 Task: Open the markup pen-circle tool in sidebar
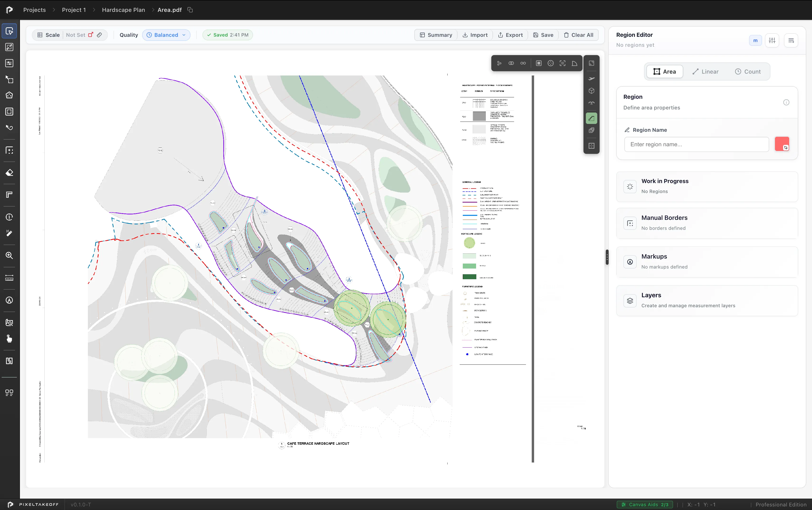(x=10, y=300)
